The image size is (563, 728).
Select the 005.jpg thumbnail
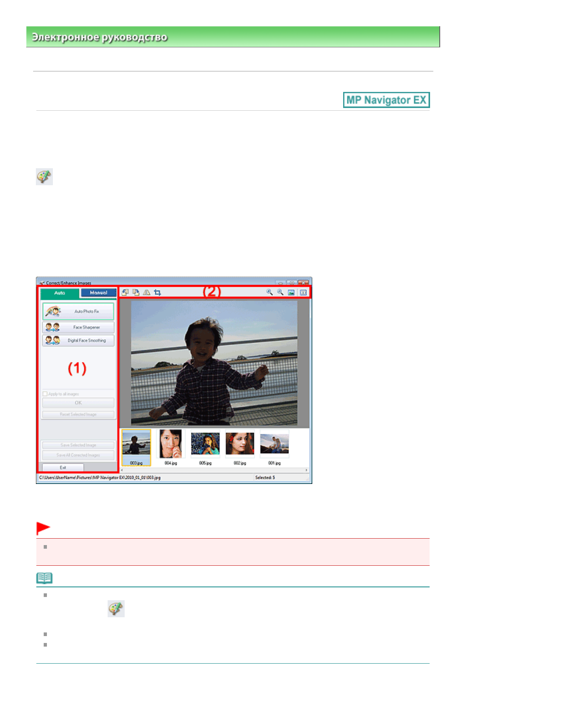point(205,444)
